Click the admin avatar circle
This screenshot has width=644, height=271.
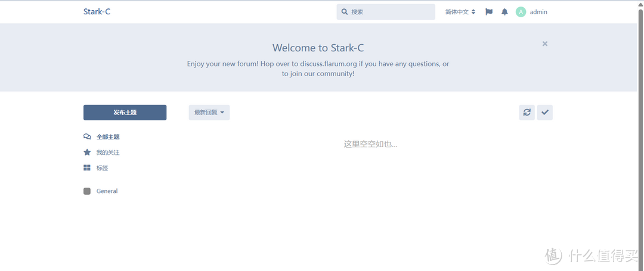click(521, 12)
